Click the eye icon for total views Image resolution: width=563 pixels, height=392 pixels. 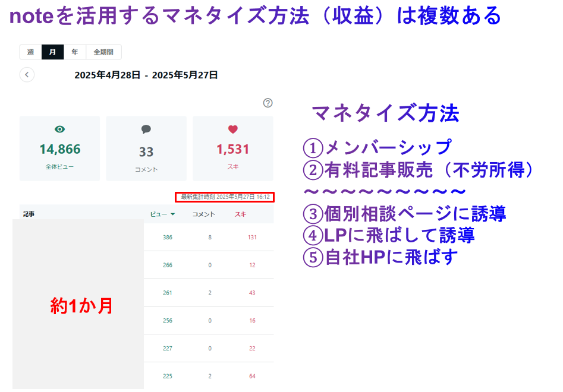(59, 129)
